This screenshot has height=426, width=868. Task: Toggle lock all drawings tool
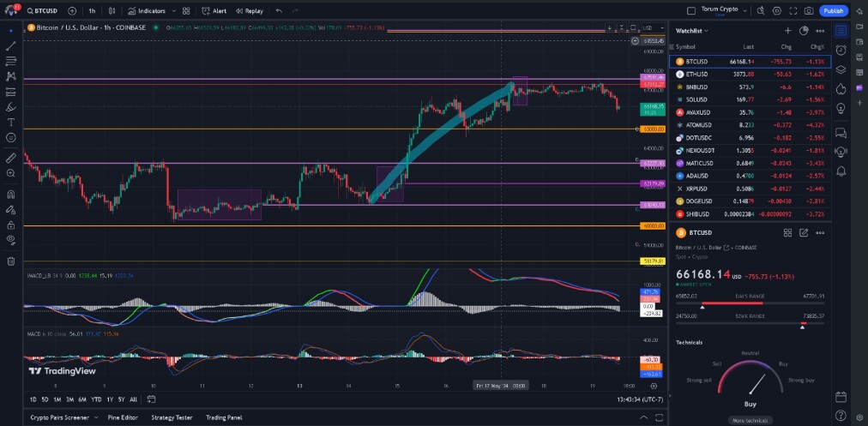(x=11, y=225)
